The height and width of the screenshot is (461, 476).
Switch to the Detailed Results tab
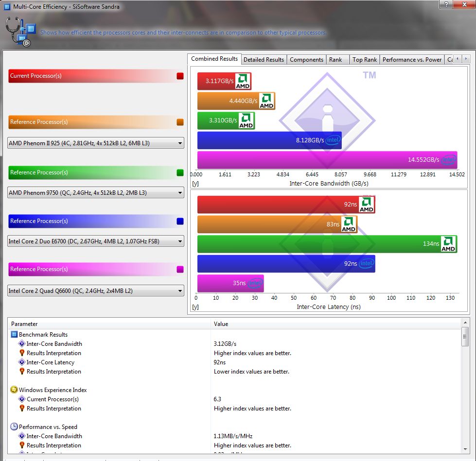[x=264, y=60]
